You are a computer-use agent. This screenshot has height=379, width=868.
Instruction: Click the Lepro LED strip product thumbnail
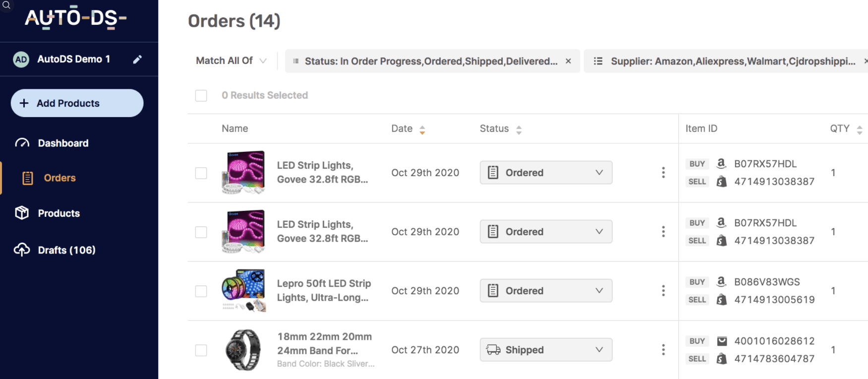[243, 291]
